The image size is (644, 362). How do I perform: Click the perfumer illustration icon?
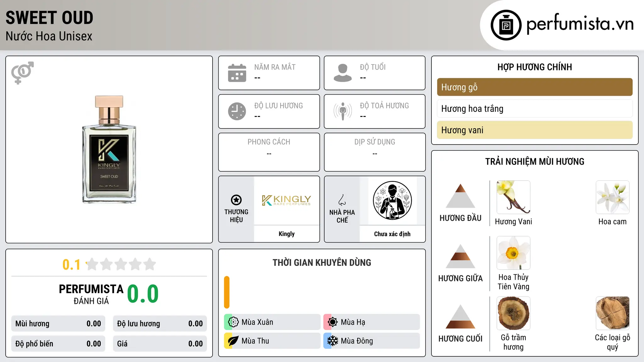tap(392, 200)
